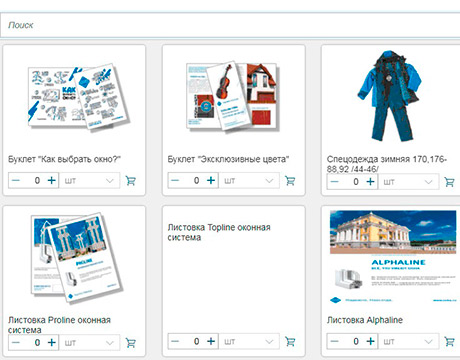Increase quantity of Спецодежда зимняя
Image resolution: width=460 pixels, height=360 pixels.
click(370, 182)
